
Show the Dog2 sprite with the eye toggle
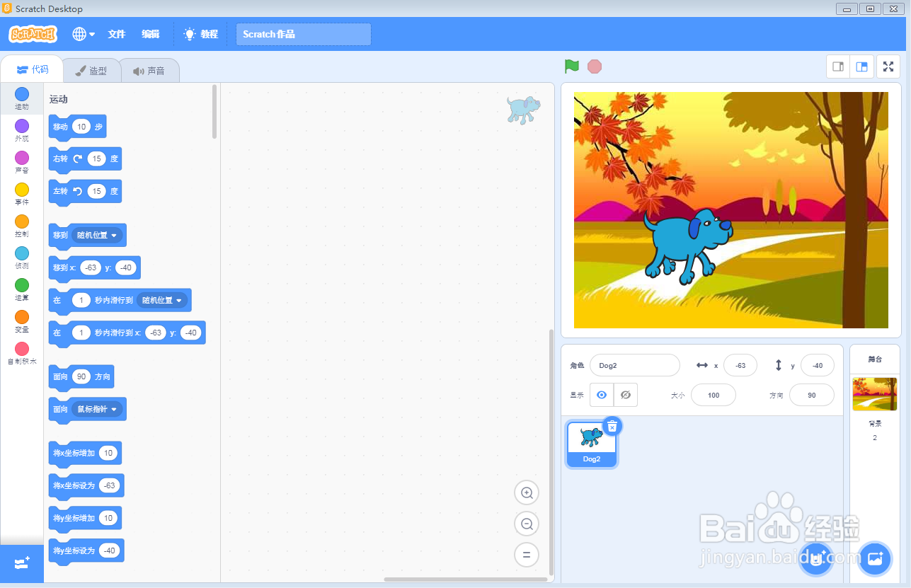tap(601, 395)
